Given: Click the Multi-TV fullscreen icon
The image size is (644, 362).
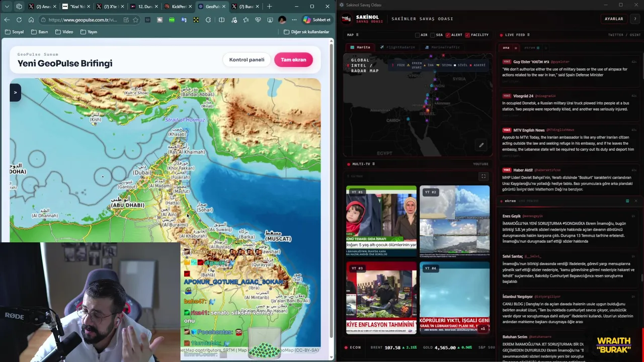Looking at the screenshot, I should pos(484,176).
